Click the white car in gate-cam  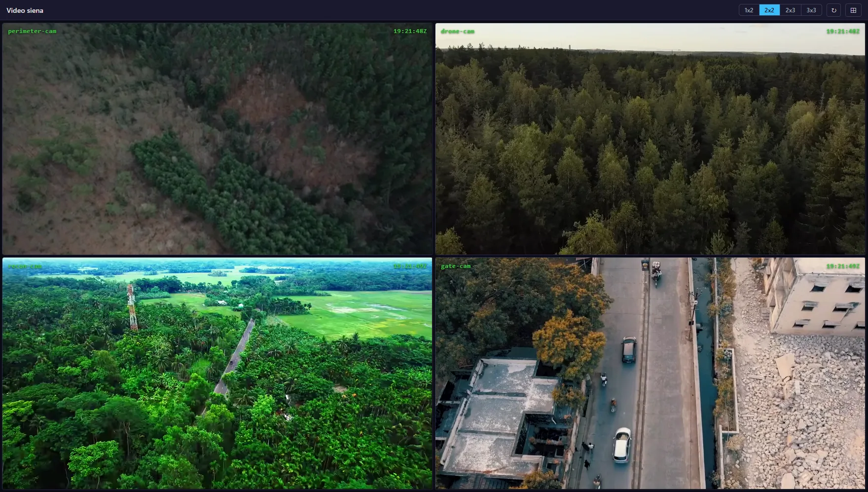point(622,445)
